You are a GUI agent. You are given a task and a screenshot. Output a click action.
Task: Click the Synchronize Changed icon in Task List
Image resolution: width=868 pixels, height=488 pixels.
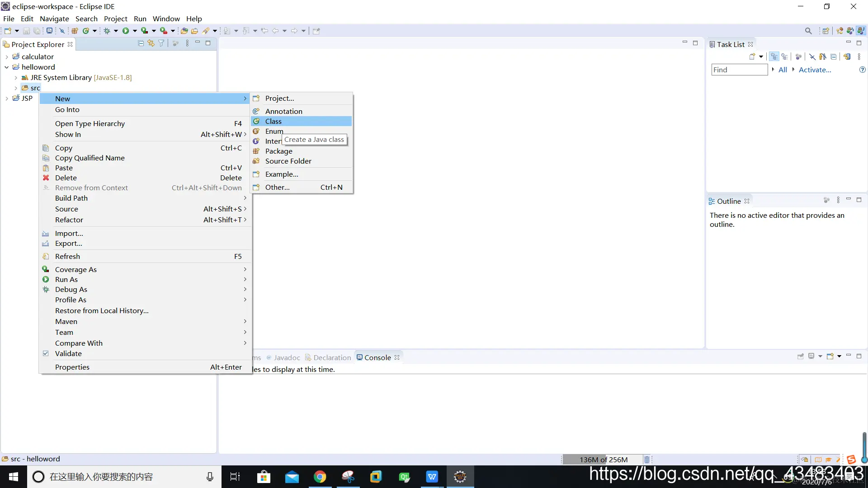(847, 56)
